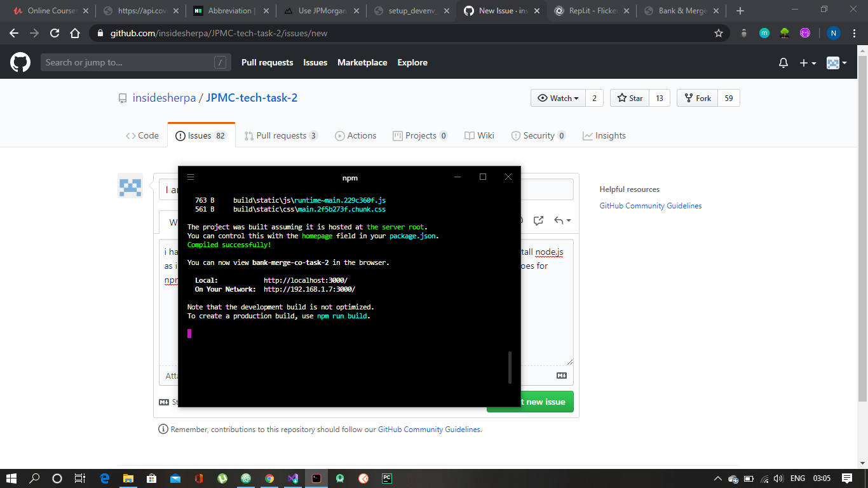Open the Pull requests repository tab
Viewport: 868px width, 488px height.
point(281,135)
